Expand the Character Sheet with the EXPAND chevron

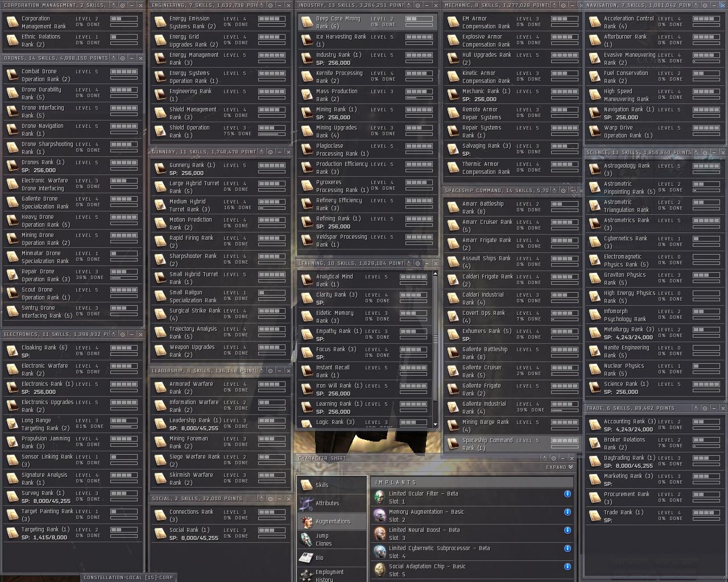coord(570,467)
